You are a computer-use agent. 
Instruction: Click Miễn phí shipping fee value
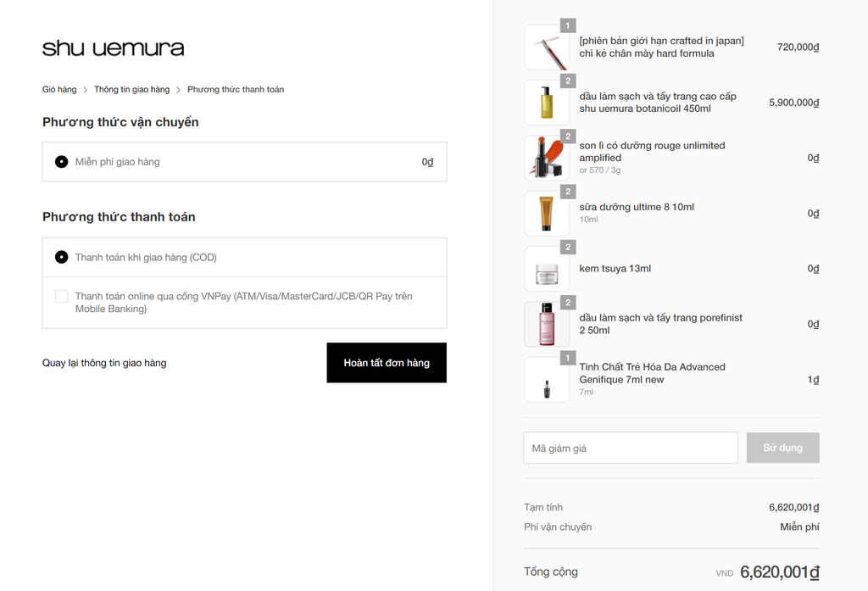coord(800,527)
